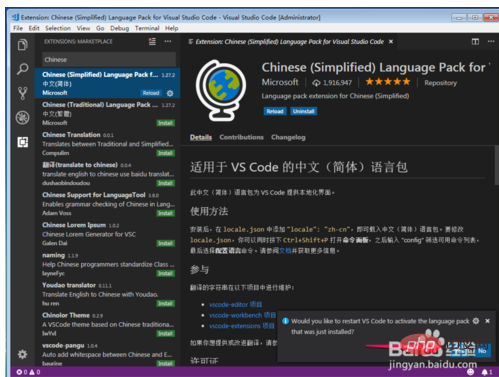499x377 pixels.
Task: Clear extensions search results icon
Action: tap(152, 41)
